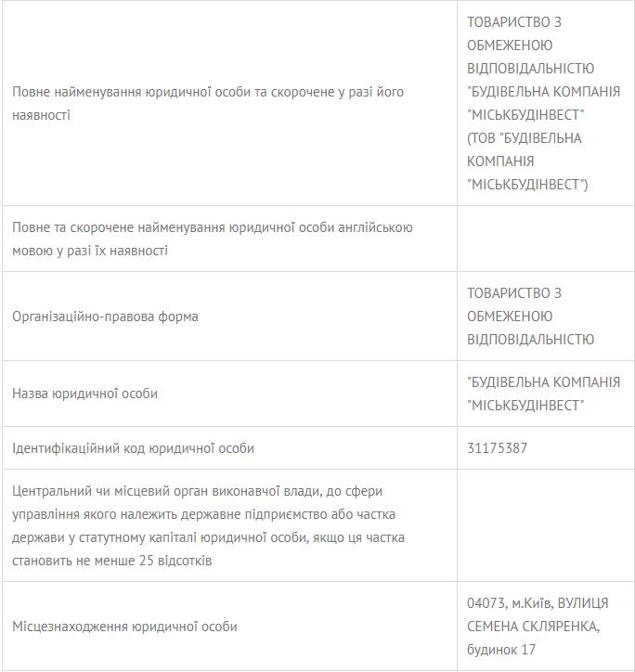This screenshot has width=635, height=672.
Task: Click the "СЕМЕНА СКЛЯРЕНКА," street name line
Action: [533, 627]
